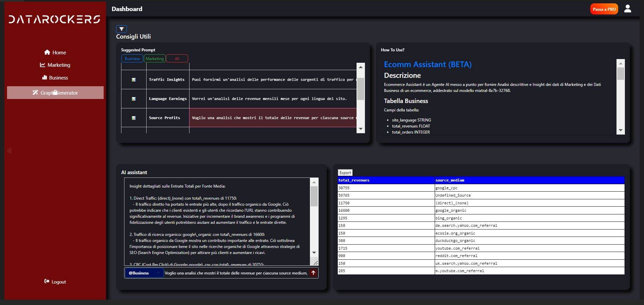Click the youtube.com_referral cell

530,248
